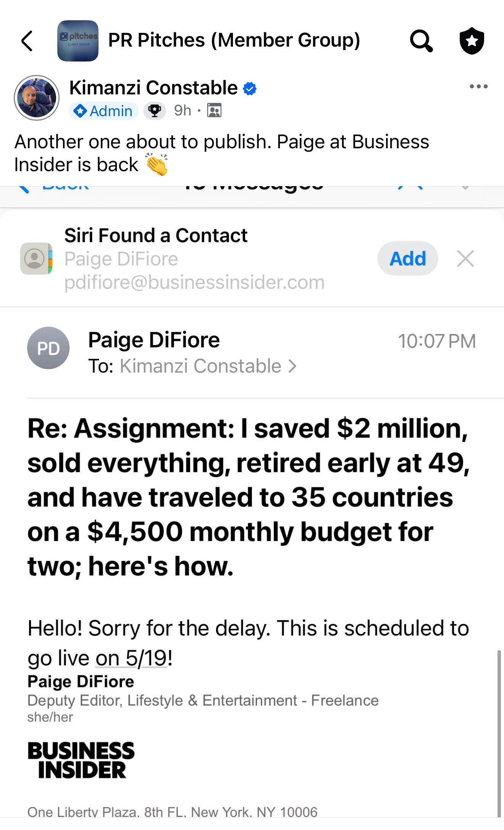
Task: Dismiss the Siri contact suggestion banner
Action: coord(465,259)
